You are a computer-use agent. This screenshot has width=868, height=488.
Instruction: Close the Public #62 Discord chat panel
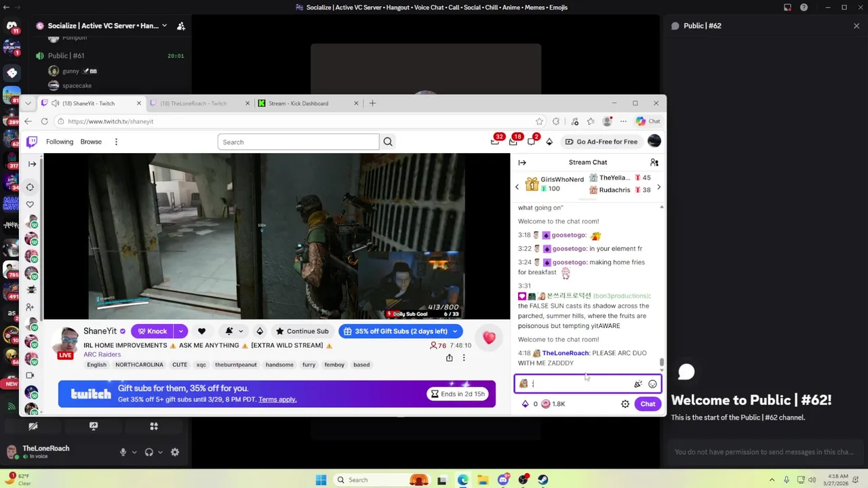point(856,26)
